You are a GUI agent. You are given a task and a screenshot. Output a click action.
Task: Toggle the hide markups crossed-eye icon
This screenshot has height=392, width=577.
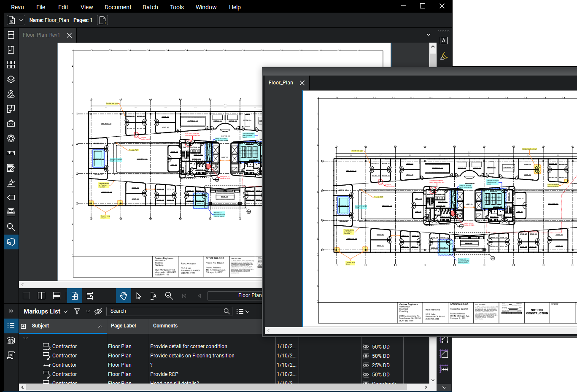coord(98,311)
